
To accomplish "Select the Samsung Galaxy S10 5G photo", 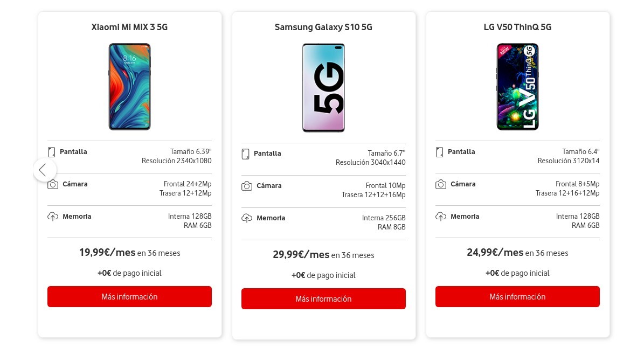I will (323, 88).
